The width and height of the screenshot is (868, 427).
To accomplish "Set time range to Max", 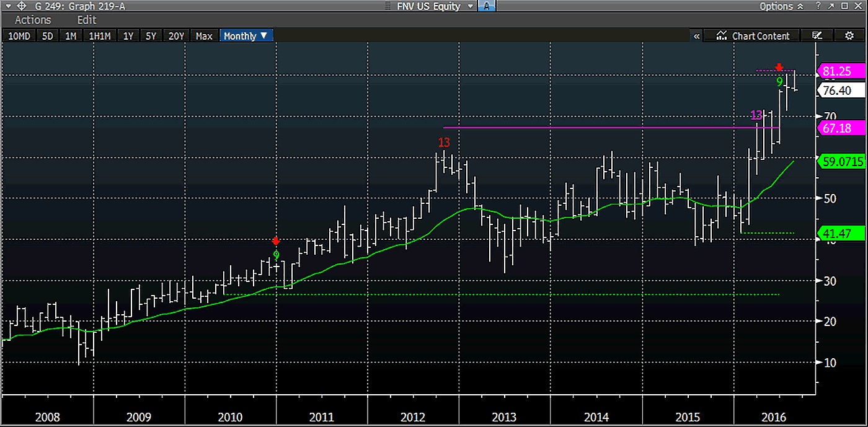I will [204, 36].
